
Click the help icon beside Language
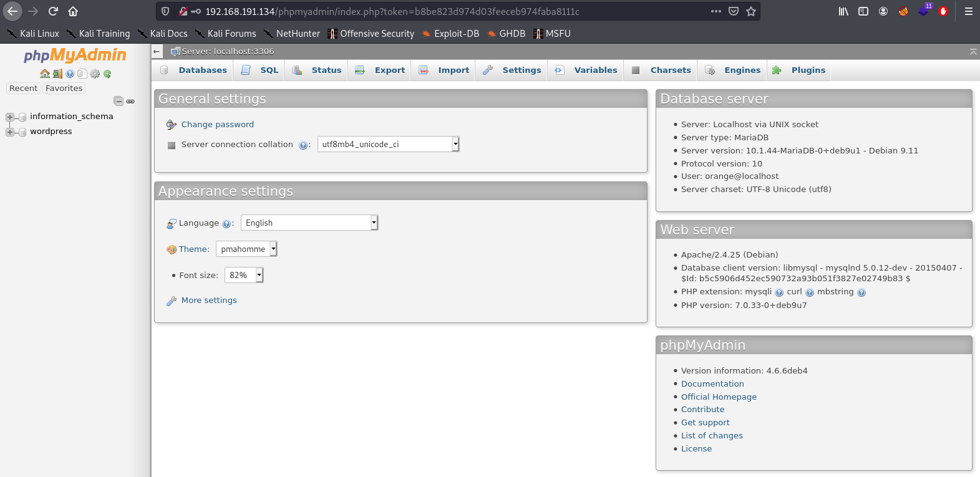coord(226,224)
